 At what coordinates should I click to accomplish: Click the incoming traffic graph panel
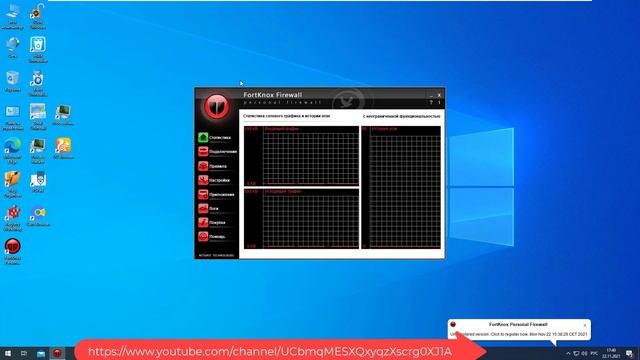coord(301,156)
